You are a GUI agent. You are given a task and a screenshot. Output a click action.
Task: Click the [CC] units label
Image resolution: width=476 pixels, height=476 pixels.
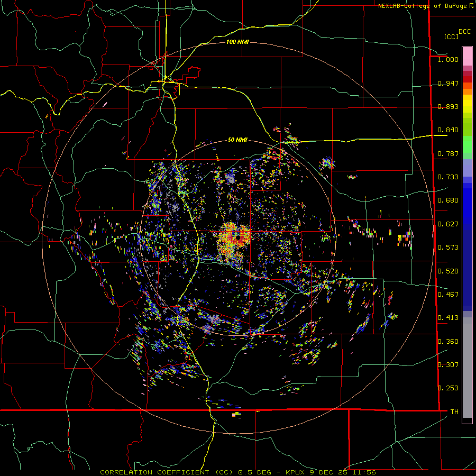pos(451,36)
